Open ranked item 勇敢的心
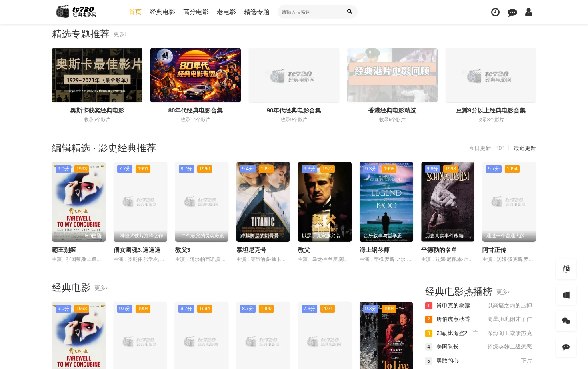The width and height of the screenshot is (588, 369). click(448, 361)
